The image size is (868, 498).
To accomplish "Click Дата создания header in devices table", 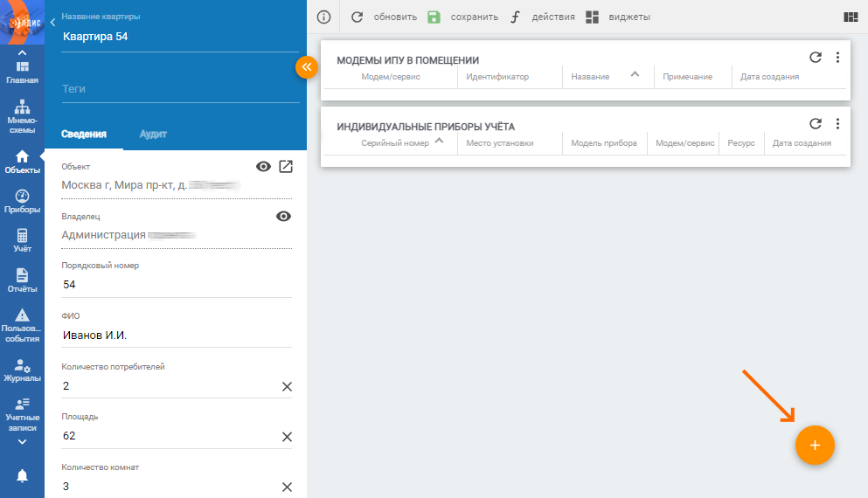I will (x=802, y=143).
